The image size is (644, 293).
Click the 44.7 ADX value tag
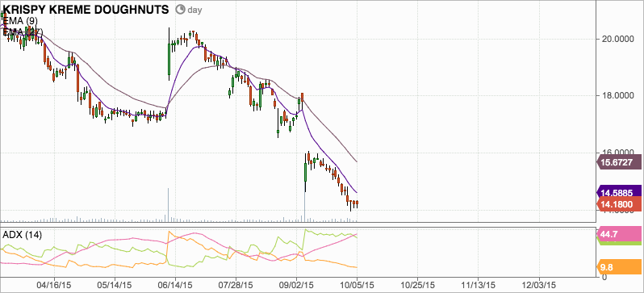[x=618, y=234]
